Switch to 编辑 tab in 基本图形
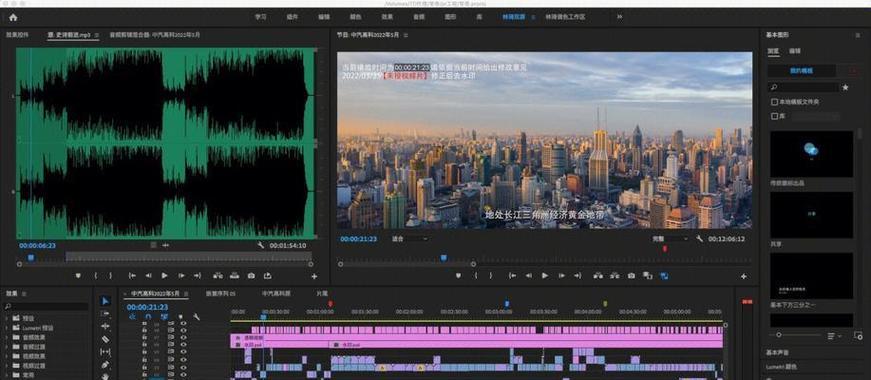The image size is (871, 380). (x=795, y=51)
